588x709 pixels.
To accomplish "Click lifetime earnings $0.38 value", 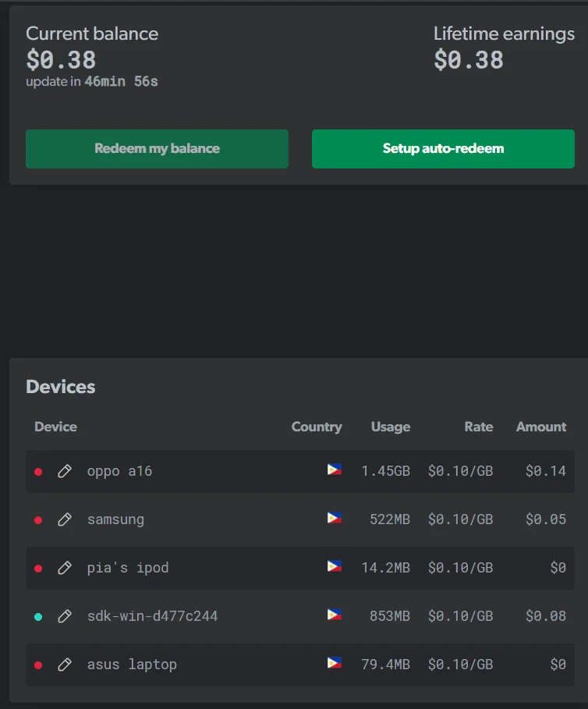I will [469, 60].
